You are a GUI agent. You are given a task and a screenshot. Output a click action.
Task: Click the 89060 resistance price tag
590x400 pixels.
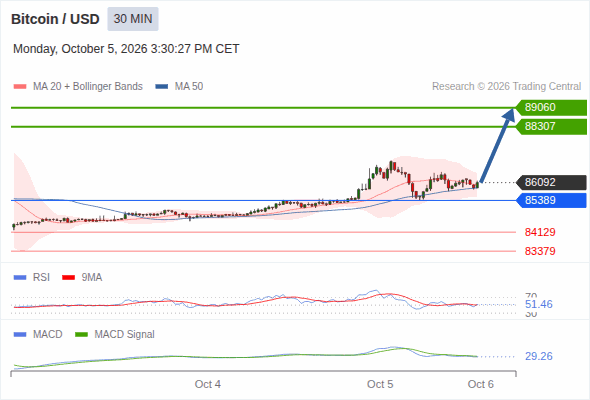tap(551, 108)
